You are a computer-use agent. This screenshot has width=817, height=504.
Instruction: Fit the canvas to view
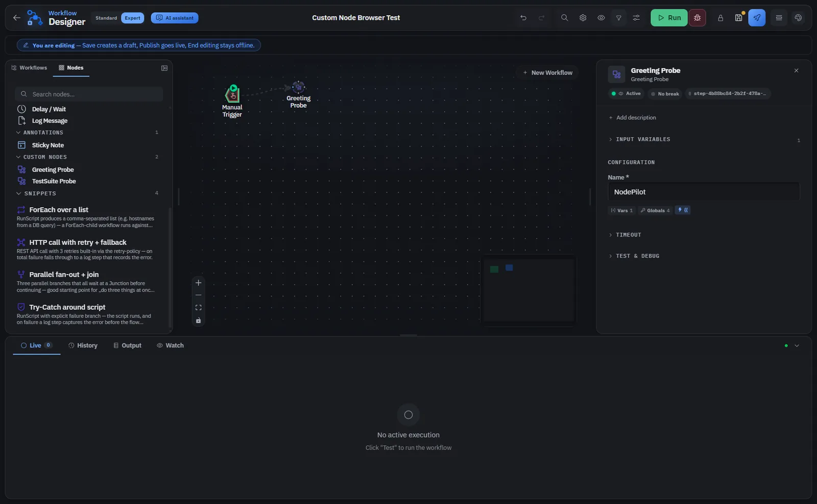point(199,308)
